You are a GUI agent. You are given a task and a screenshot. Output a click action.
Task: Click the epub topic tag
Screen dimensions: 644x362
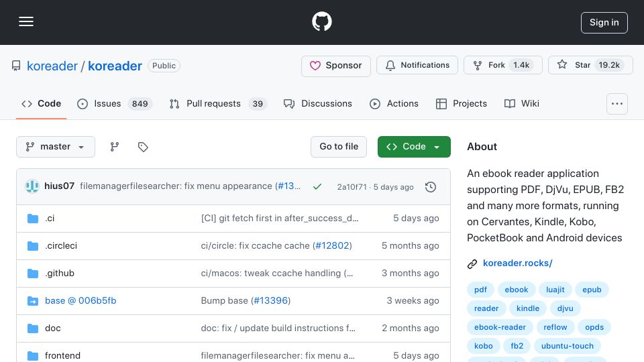click(x=592, y=290)
